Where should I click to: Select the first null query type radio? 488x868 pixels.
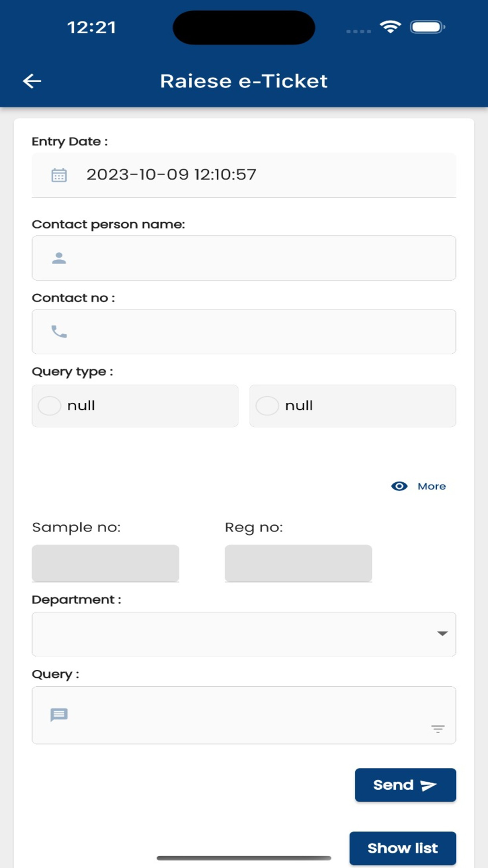pos(50,406)
